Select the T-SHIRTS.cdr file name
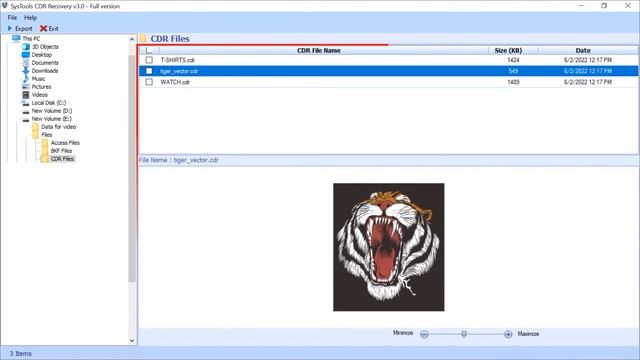 tap(178, 60)
